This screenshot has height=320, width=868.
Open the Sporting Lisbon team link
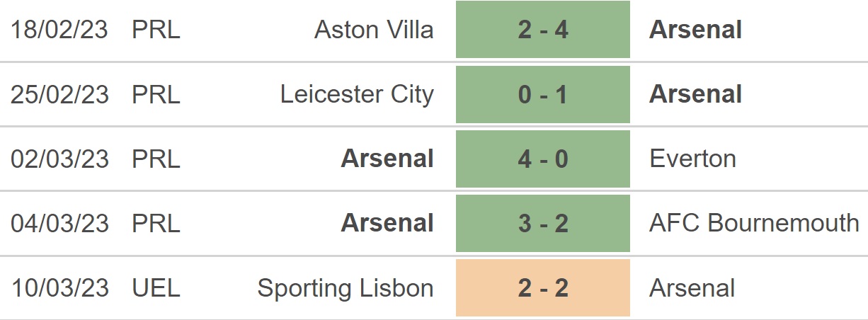(x=346, y=288)
